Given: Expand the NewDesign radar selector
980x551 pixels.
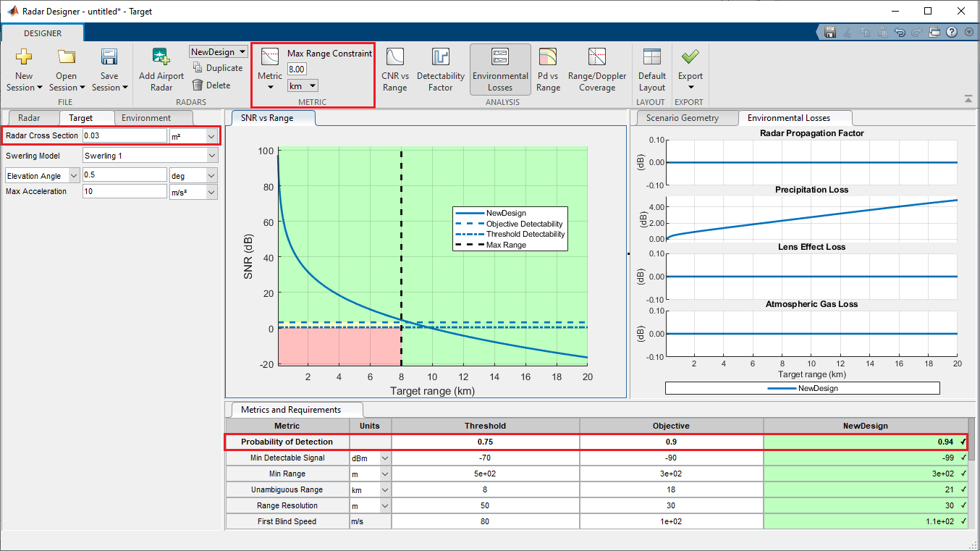Looking at the screenshot, I should [x=242, y=52].
